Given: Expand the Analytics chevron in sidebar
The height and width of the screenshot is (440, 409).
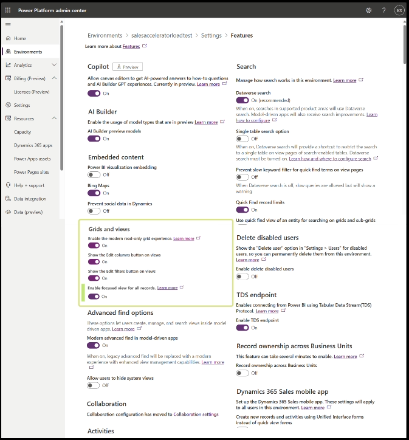Looking at the screenshot, I should pos(54,65).
